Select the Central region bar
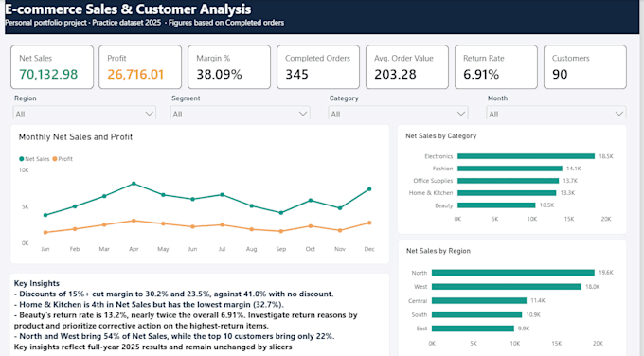644x356 pixels. pos(479,300)
